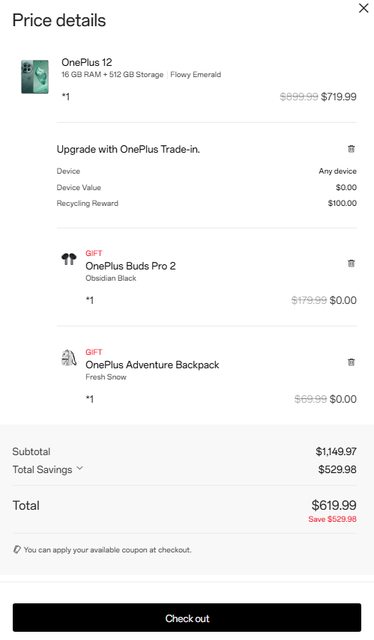This screenshot has width=374, height=640.
Task: Click the red Save $529.98 text
Action: click(x=332, y=519)
